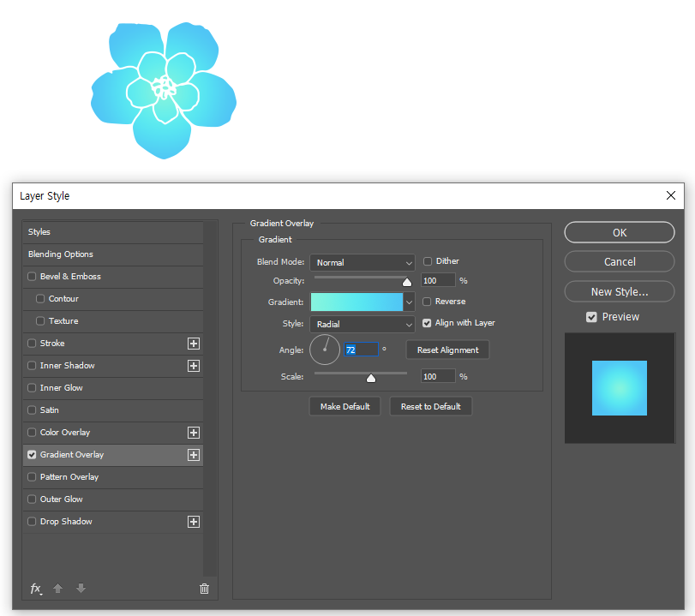This screenshot has height=616, width=695.
Task: Close the Layer Style dialog
Action: [671, 195]
